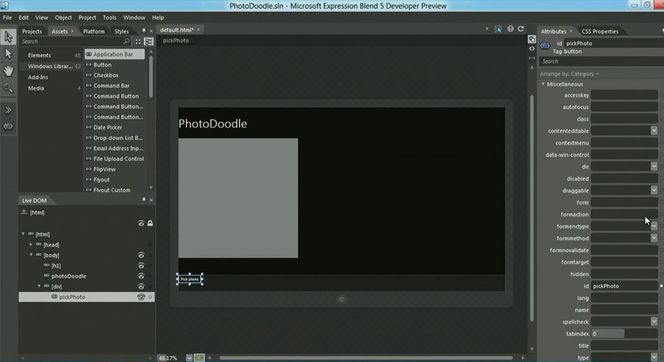The width and height of the screenshot is (664, 362).
Task: Open the Object menu
Action: [63, 17]
